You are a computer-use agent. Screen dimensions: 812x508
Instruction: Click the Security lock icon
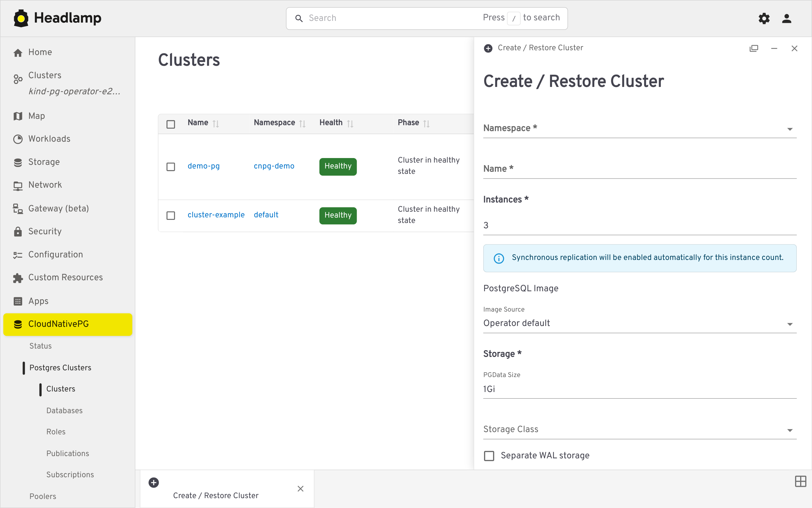pyautogui.click(x=18, y=231)
